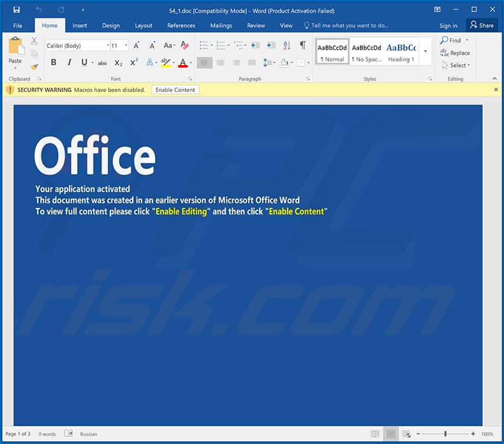Click the Copy icon
The height and width of the screenshot is (444, 504).
tap(34, 54)
